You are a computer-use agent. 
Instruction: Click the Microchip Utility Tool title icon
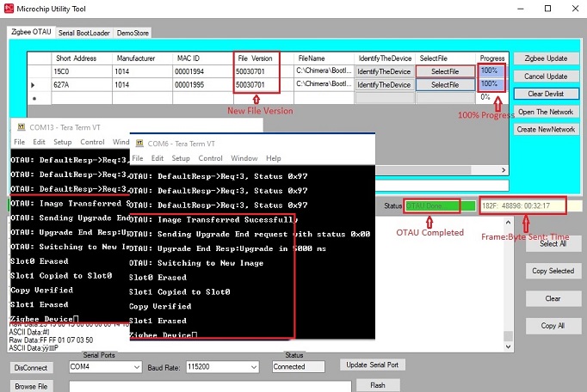(x=9, y=8)
